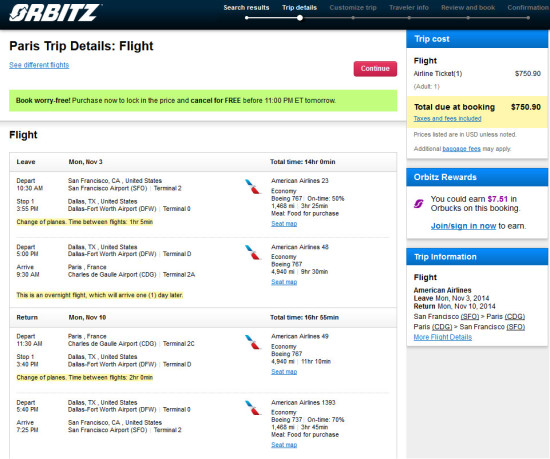This screenshot has width=550, height=459.
Task: Go to Search results step
Action: tap(246, 8)
